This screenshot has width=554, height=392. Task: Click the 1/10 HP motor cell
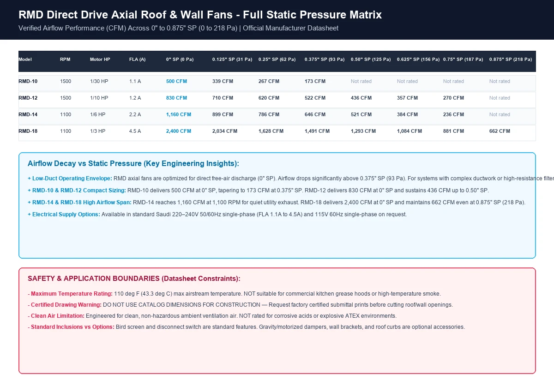pyautogui.click(x=99, y=98)
